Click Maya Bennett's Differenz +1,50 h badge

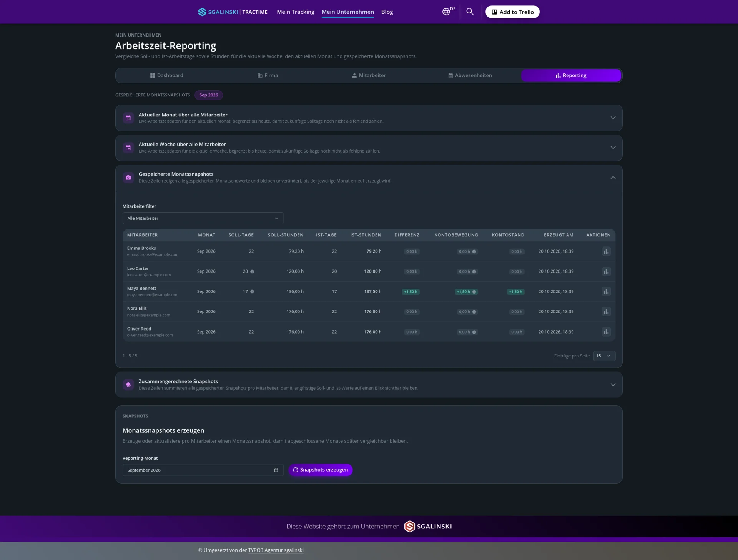coord(411,292)
